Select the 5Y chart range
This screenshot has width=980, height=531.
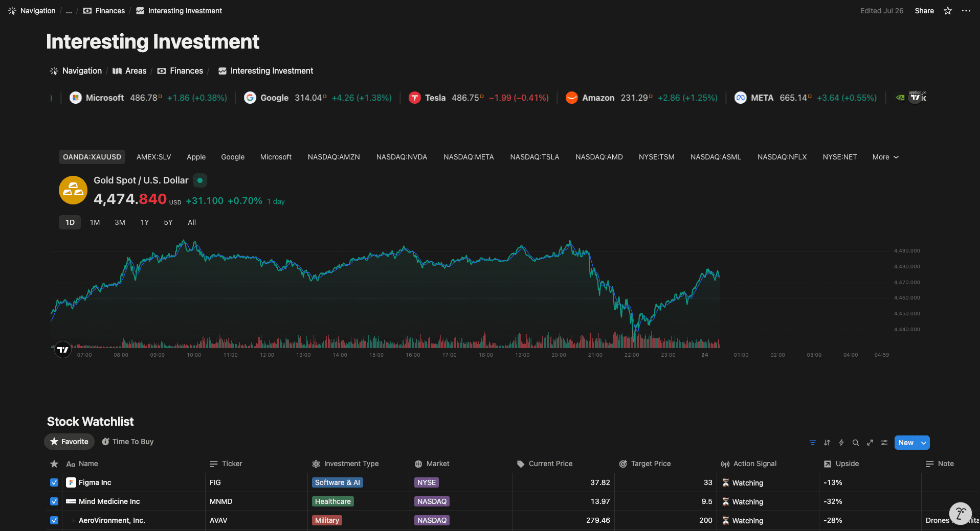[168, 222]
